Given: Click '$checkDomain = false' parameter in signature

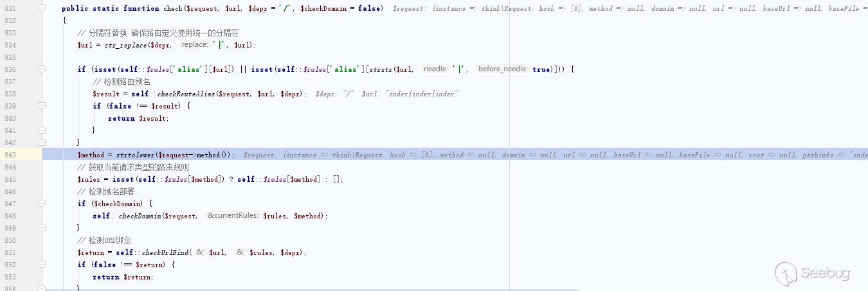Looking at the screenshot, I should (339, 8).
